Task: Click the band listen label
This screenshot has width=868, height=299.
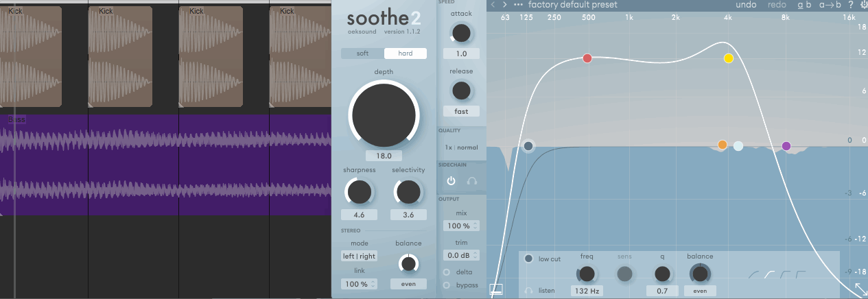Action: pyautogui.click(x=547, y=291)
